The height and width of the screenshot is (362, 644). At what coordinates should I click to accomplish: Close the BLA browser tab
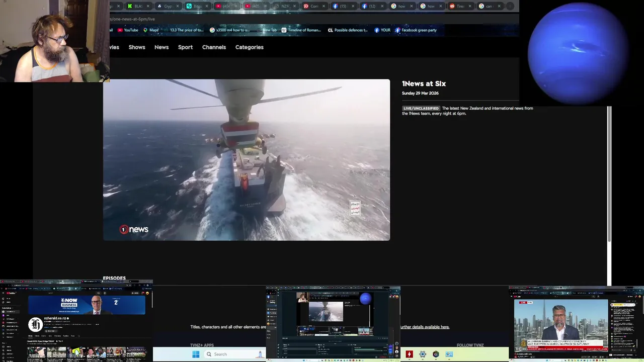click(148, 6)
